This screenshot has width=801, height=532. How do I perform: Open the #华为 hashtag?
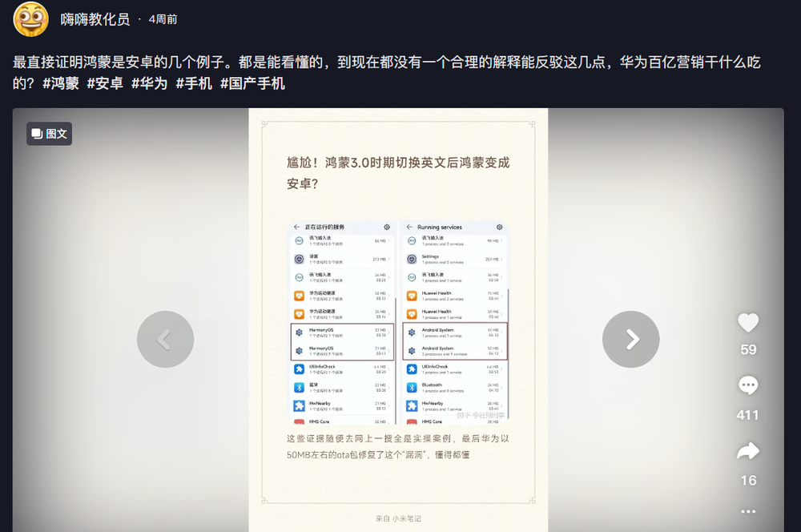pyautogui.click(x=149, y=83)
